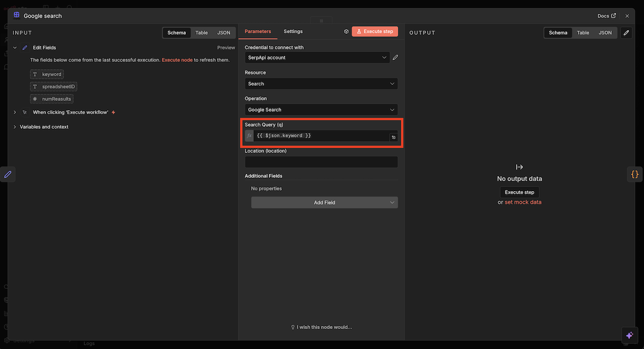The width and height of the screenshot is (644, 349).
Task: Click the purple pencil node icon on left edge
Action: (x=8, y=174)
